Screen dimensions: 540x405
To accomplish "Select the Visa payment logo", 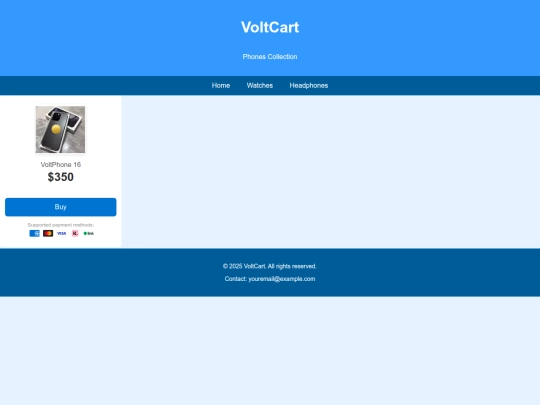I will (x=61, y=233).
